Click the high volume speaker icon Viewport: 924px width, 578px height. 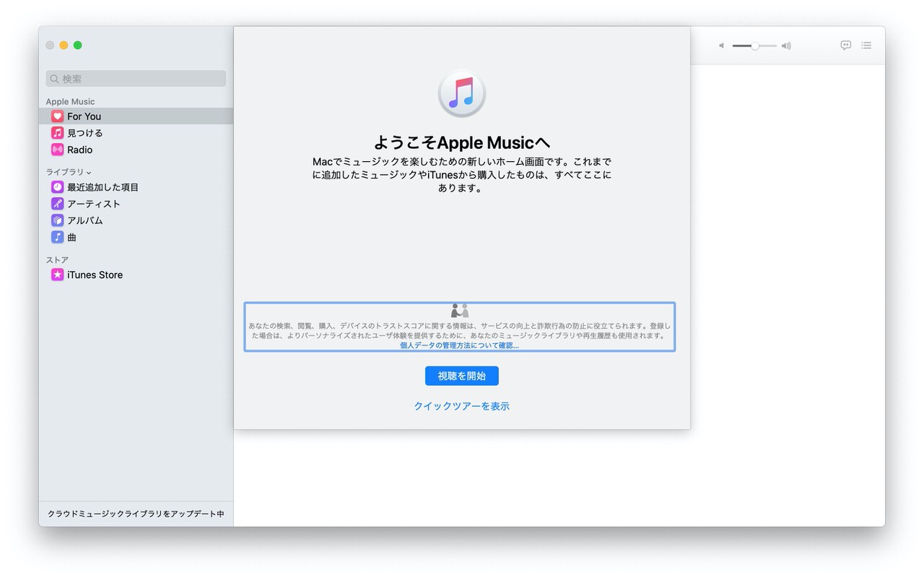pos(786,46)
